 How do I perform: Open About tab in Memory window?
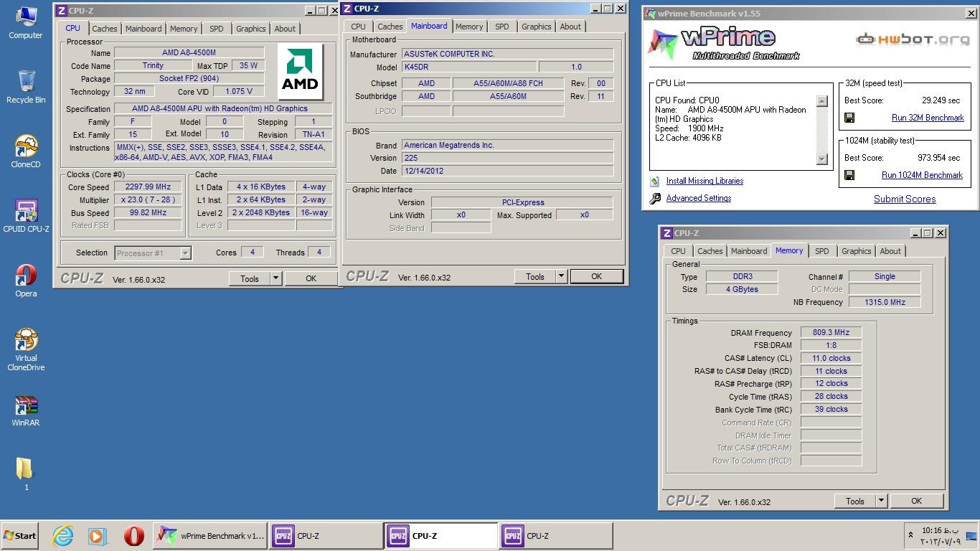pyautogui.click(x=890, y=251)
